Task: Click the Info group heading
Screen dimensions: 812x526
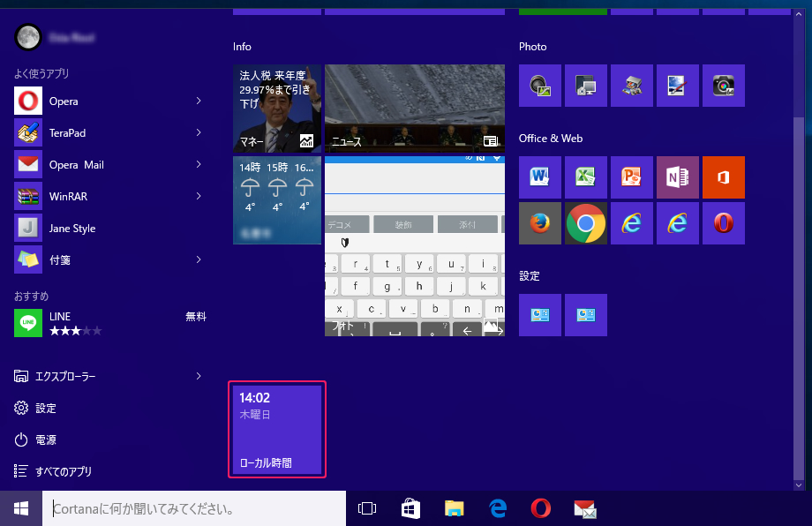Action: (x=242, y=47)
